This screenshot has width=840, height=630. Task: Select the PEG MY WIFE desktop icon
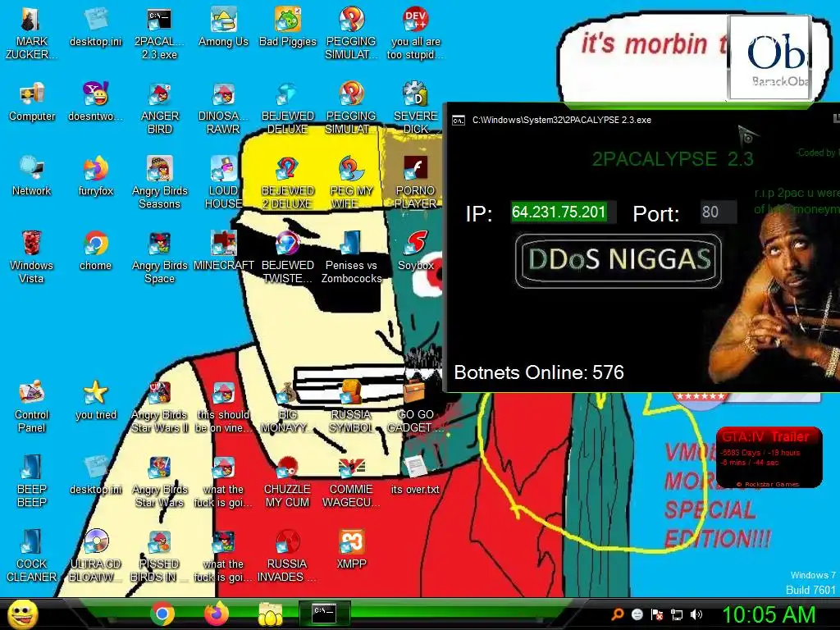point(351,182)
